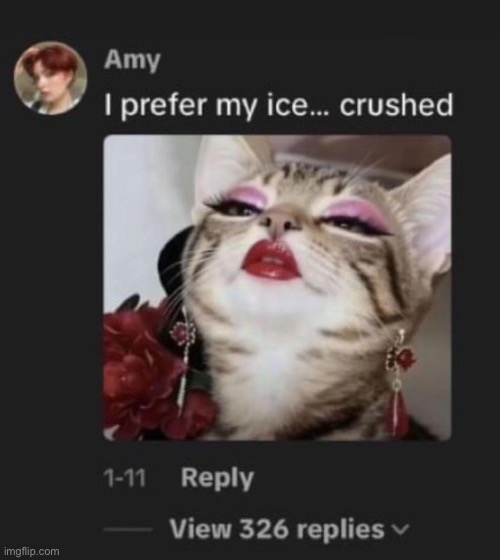This screenshot has width=500, height=560.
Task: Expand the View 326 replies thread
Action: pyautogui.click(x=277, y=529)
